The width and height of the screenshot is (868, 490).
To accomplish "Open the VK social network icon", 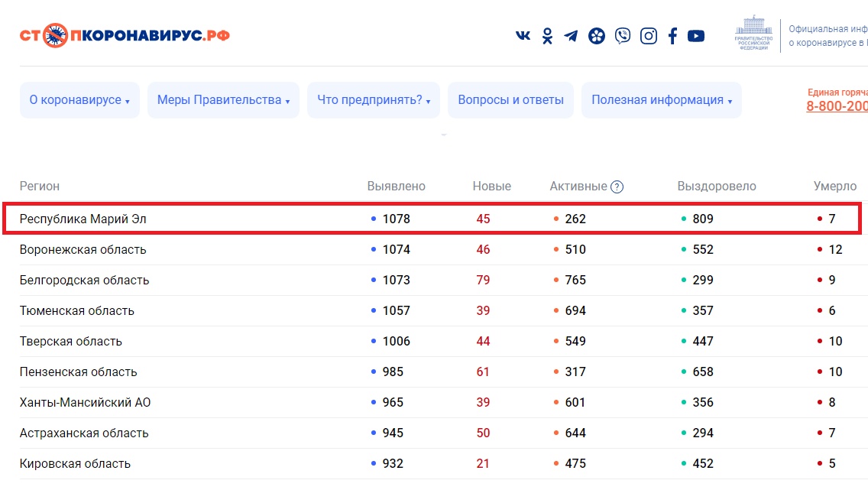I will [x=523, y=36].
